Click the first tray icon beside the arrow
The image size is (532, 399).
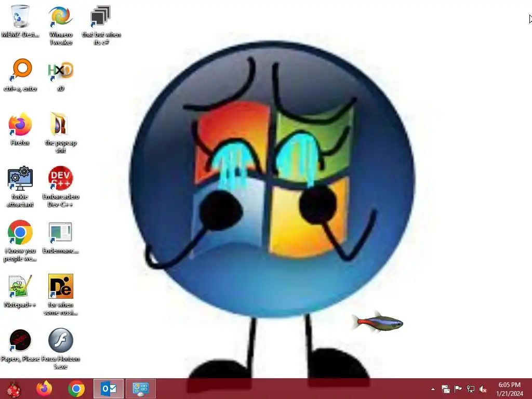pyautogui.click(x=445, y=389)
